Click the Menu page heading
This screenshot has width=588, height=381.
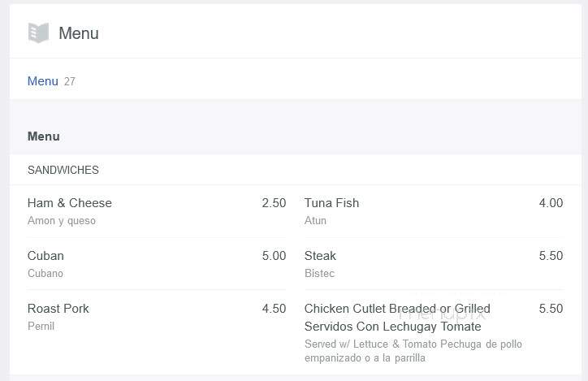(x=79, y=33)
